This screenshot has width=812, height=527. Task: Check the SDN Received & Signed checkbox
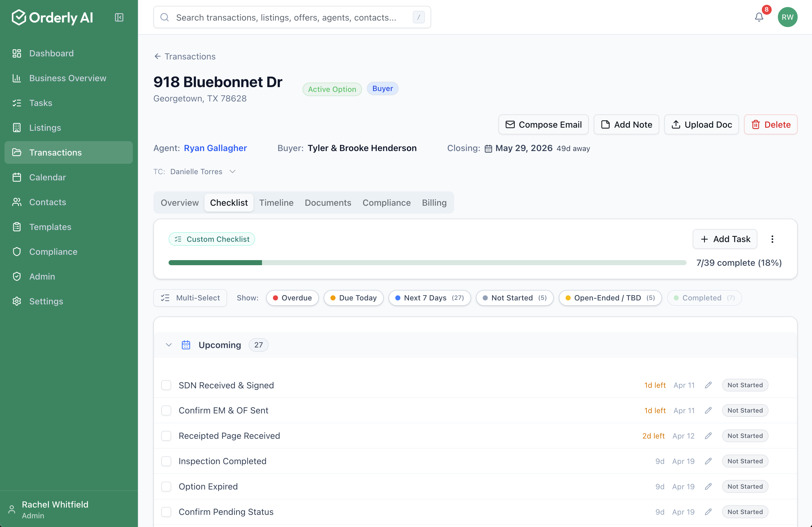coord(166,385)
